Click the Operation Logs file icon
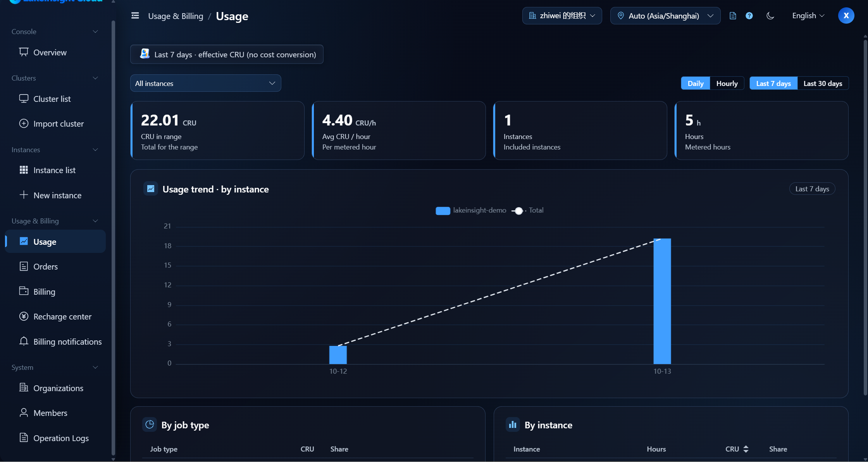 pyautogui.click(x=24, y=438)
